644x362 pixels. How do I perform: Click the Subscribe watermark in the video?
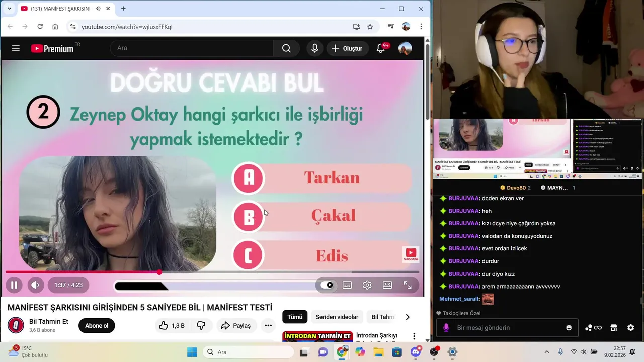pos(411,254)
